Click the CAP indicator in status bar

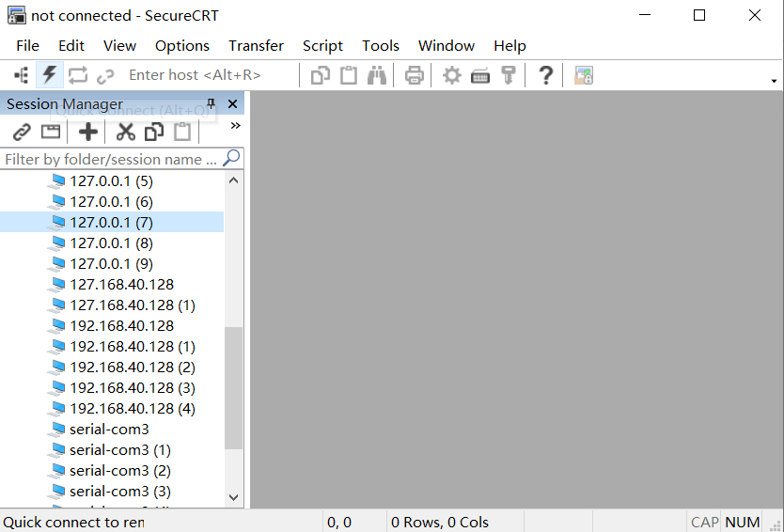click(x=704, y=522)
